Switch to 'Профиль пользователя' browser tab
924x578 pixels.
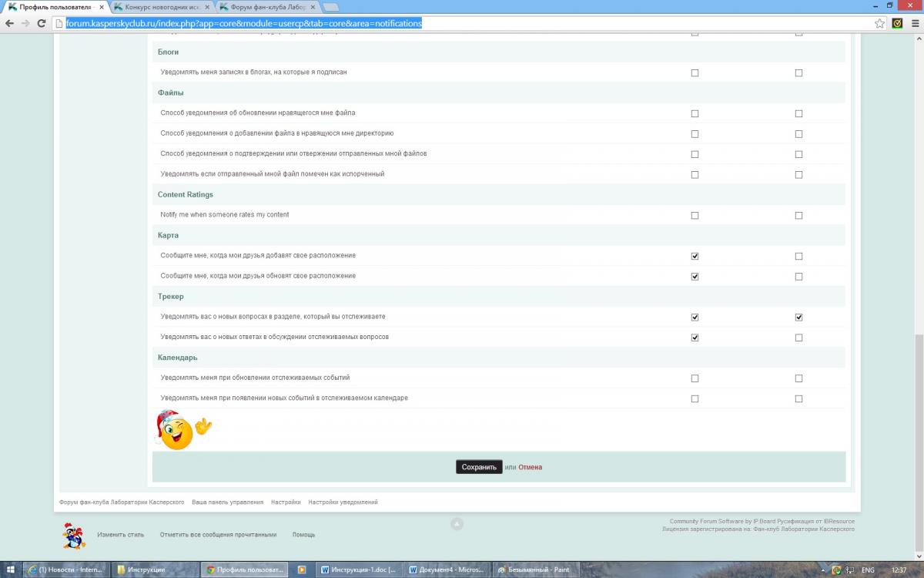55,7
